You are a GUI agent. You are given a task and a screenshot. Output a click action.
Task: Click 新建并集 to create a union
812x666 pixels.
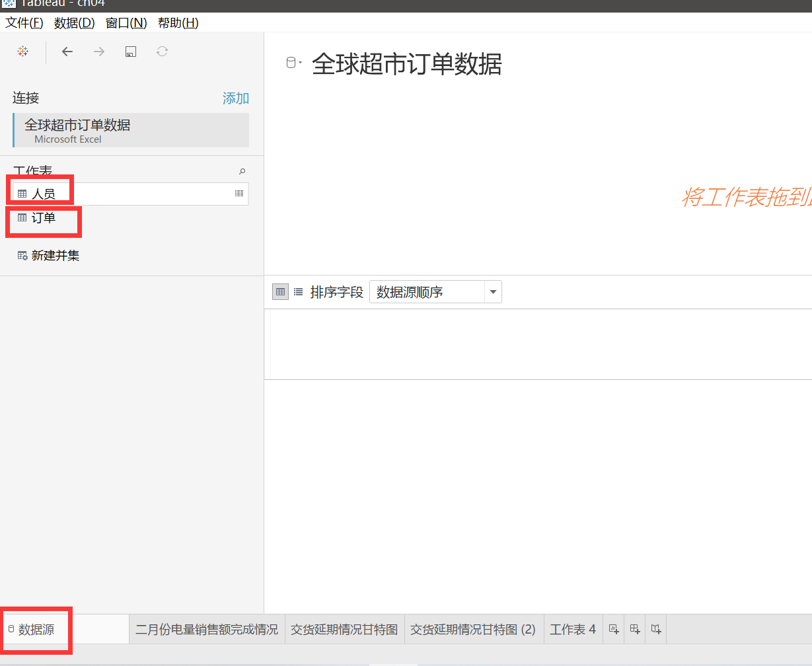click(49, 256)
